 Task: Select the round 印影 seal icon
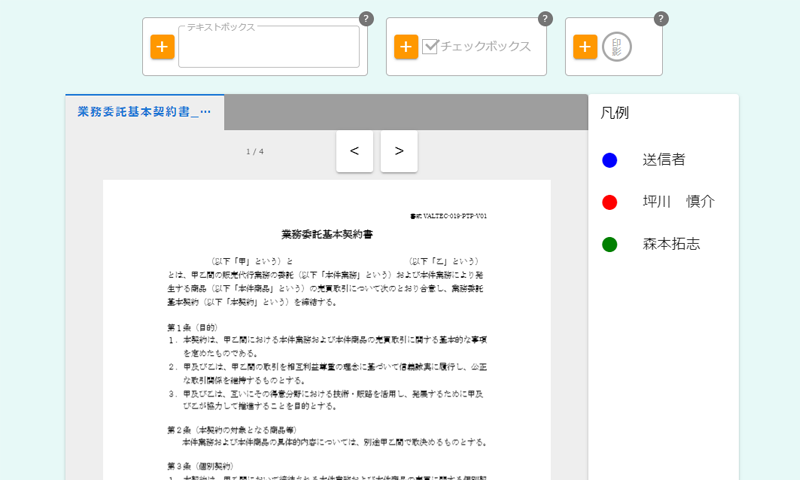click(617, 47)
